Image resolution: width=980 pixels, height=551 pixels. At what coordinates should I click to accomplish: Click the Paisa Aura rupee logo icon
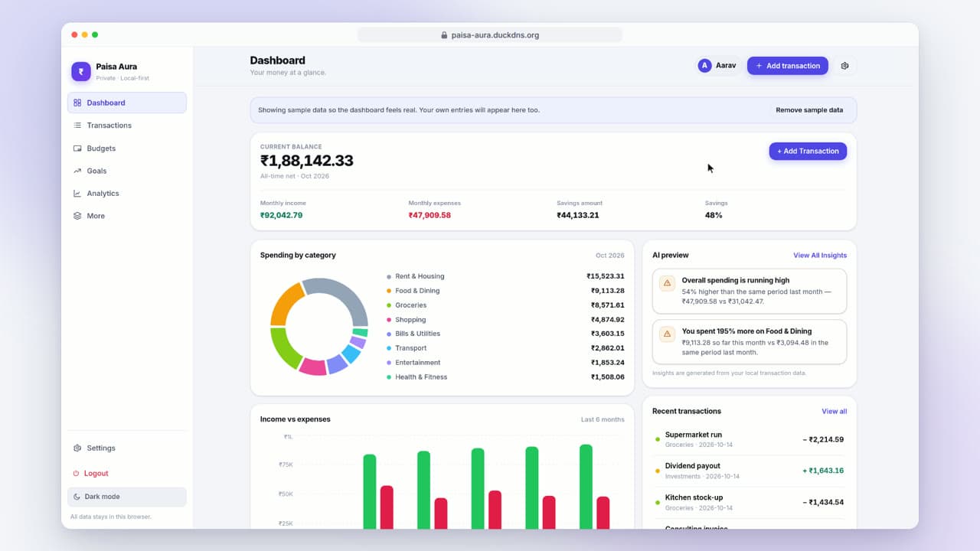[81, 71]
